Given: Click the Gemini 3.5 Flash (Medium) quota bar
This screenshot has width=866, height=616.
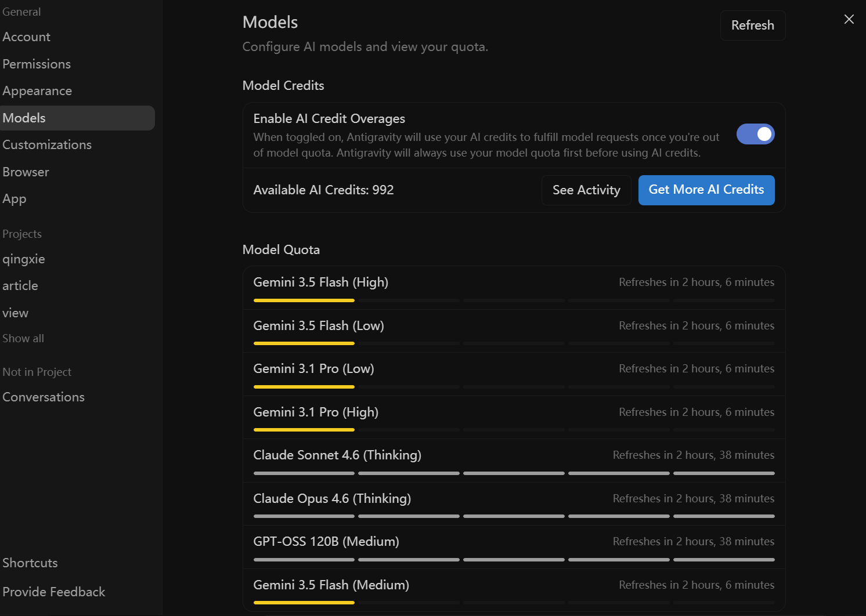Looking at the screenshot, I should [x=514, y=603].
